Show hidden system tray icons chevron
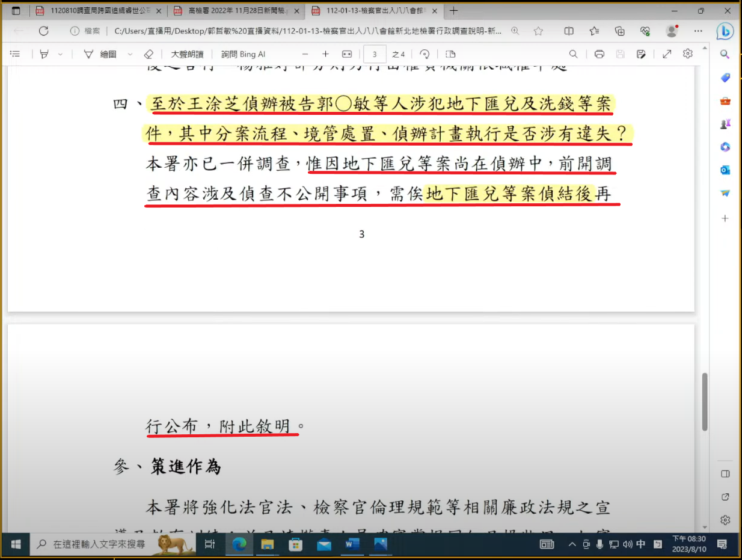Screen dimensions: 742x560 pyautogui.click(x=572, y=544)
